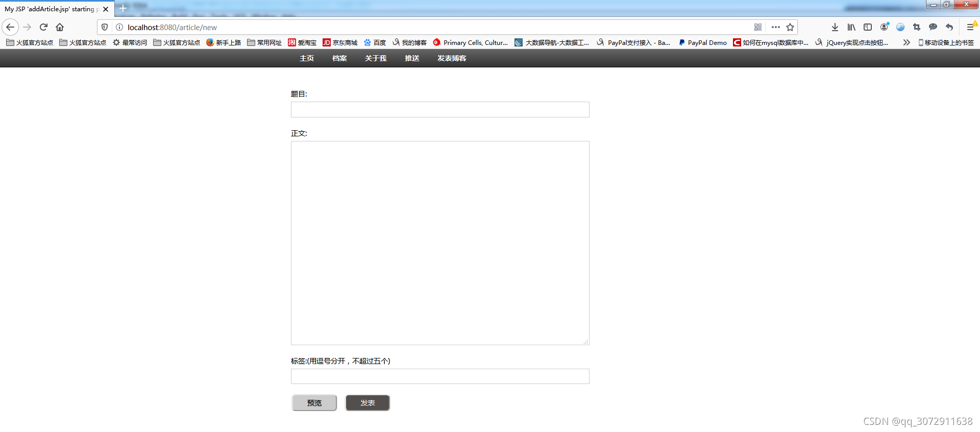Close the addArticle.jsp tab
The image size is (980, 432).
pos(106,9)
